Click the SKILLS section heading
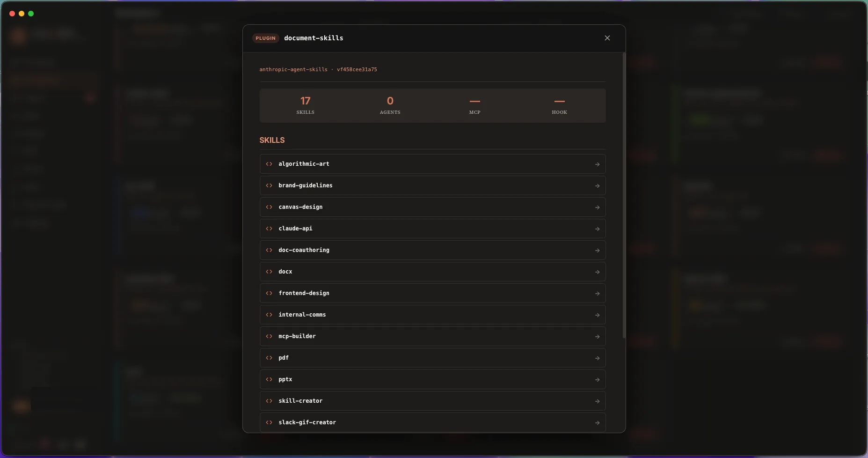The image size is (868, 458). pos(272,140)
